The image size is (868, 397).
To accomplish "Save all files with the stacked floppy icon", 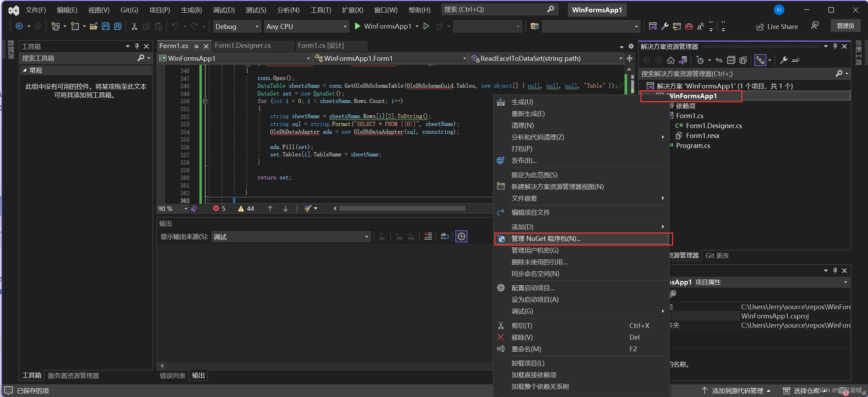I will click(x=117, y=26).
